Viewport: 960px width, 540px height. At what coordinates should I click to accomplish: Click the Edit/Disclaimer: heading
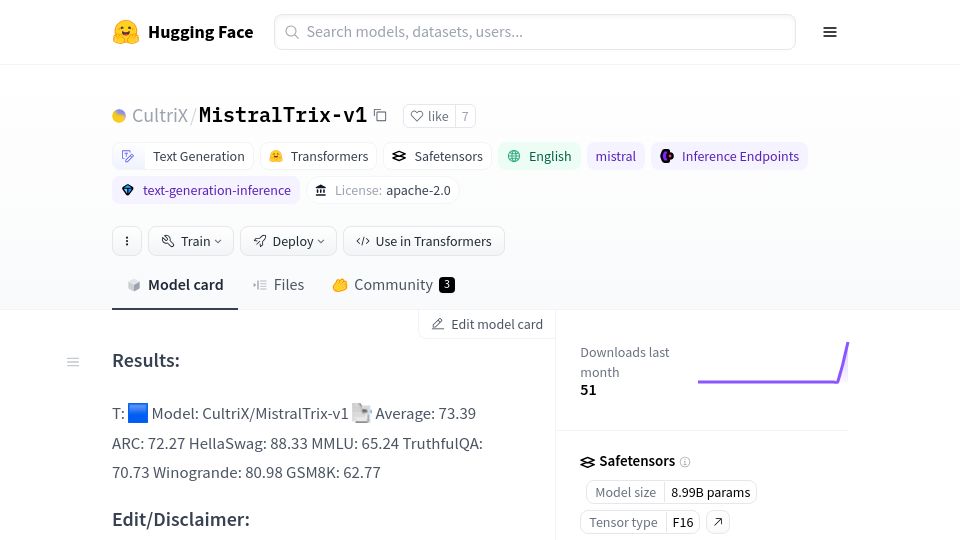[x=181, y=519]
